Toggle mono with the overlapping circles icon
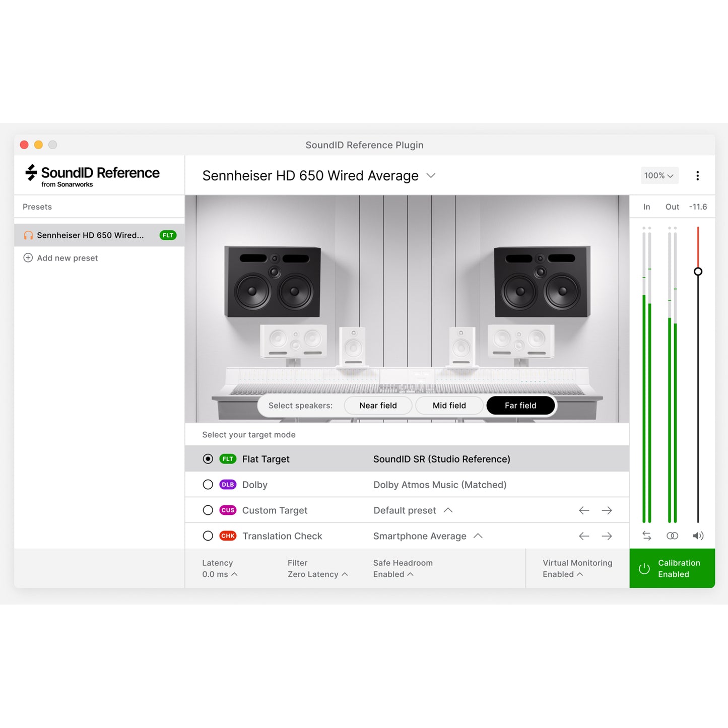The width and height of the screenshot is (728, 728). tap(672, 536)
